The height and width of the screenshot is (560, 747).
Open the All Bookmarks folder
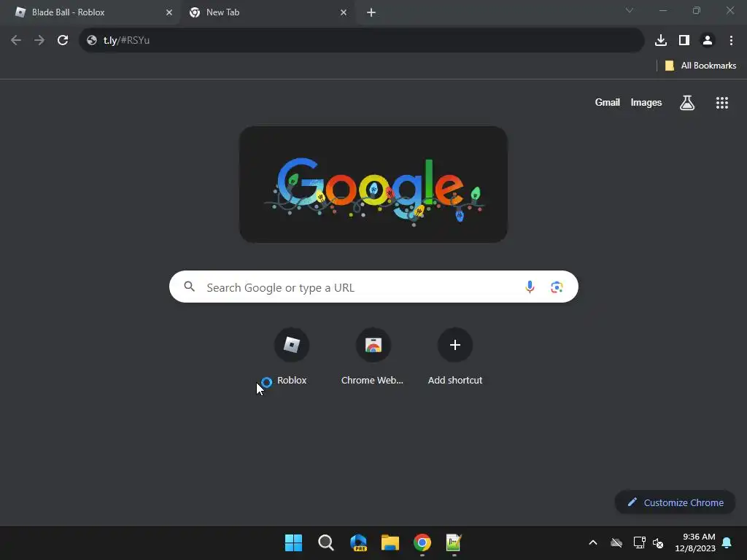point(700,66)
